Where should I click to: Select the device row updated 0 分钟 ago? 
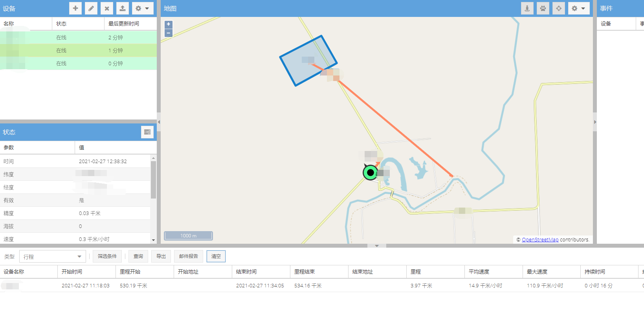point(78,63)
